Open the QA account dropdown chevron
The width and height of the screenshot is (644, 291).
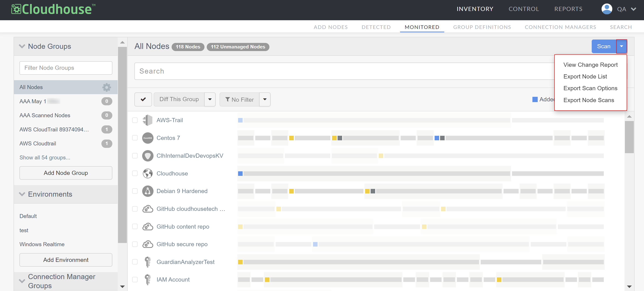tap(633, 9)
